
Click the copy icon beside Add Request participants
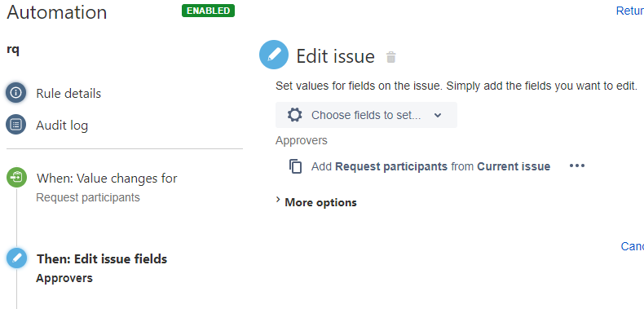[x=295, y=166]
